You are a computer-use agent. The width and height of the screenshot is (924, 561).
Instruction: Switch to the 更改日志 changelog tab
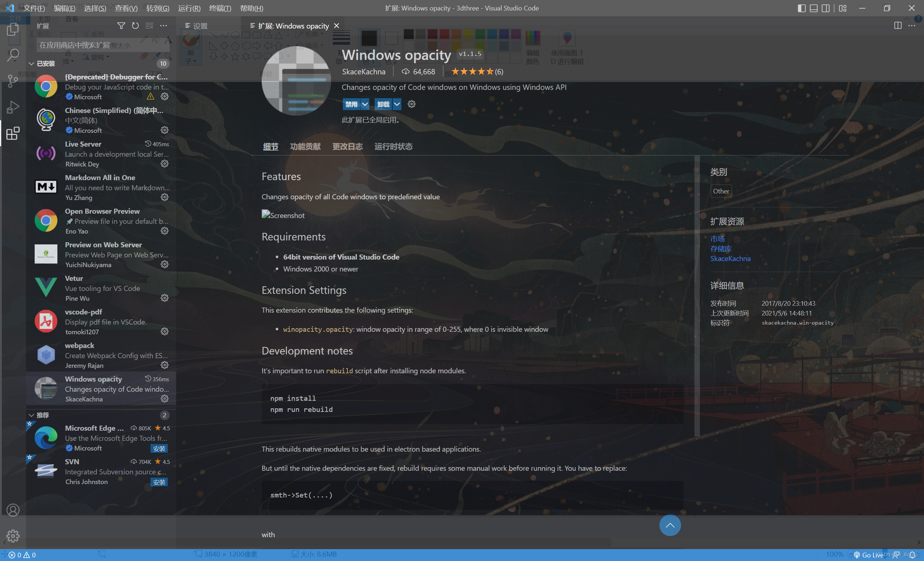[x=347, y=147]
